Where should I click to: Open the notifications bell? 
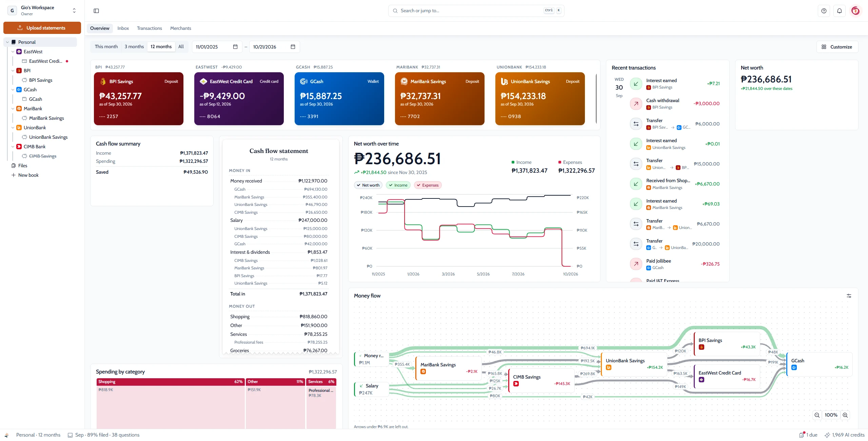point(840,11)
